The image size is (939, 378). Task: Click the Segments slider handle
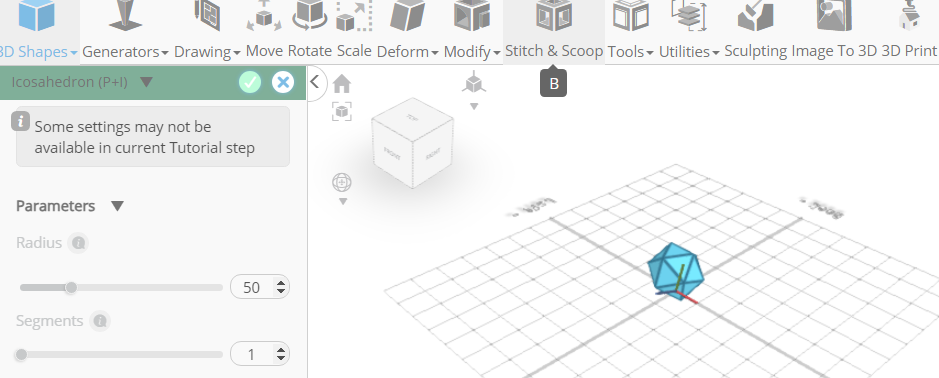pos(21,355)
